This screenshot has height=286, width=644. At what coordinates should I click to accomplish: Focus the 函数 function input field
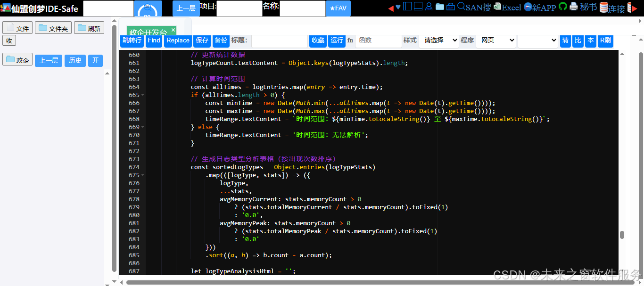click(379, 41)
